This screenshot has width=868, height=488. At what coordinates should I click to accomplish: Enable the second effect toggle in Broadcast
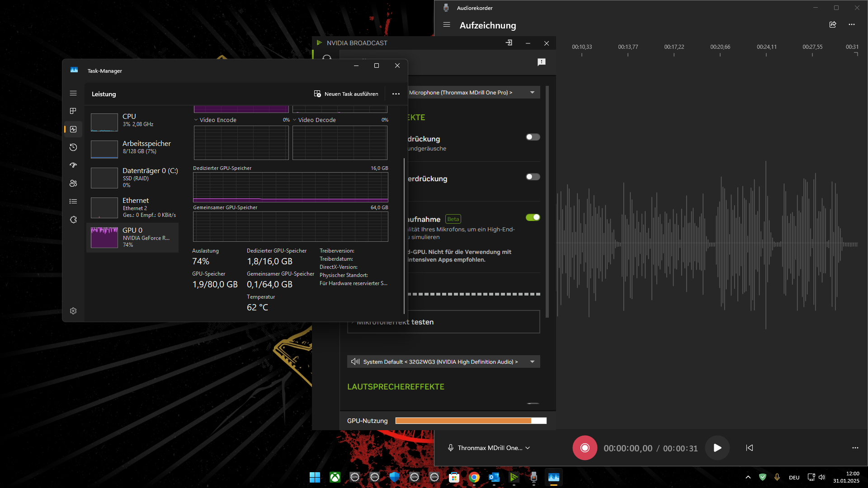point(533,177)
